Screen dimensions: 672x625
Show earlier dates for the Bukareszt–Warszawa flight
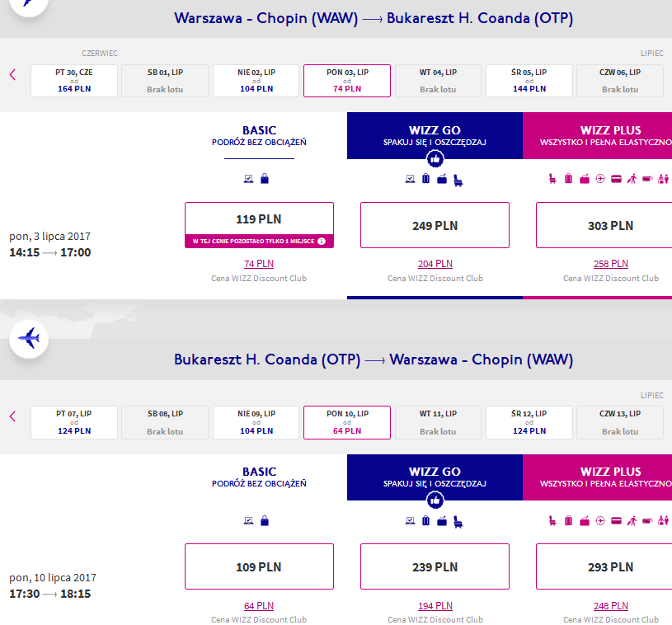pos(13,416)
